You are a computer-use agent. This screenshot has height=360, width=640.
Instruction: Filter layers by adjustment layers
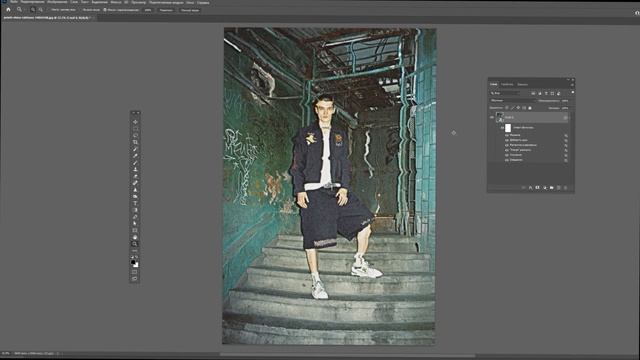(540, 93)
